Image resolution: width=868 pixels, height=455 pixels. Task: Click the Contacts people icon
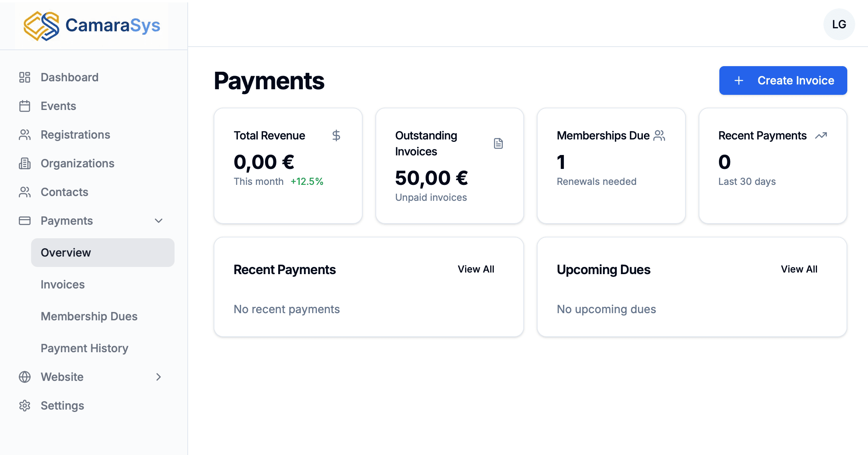(x=25, y=192)
